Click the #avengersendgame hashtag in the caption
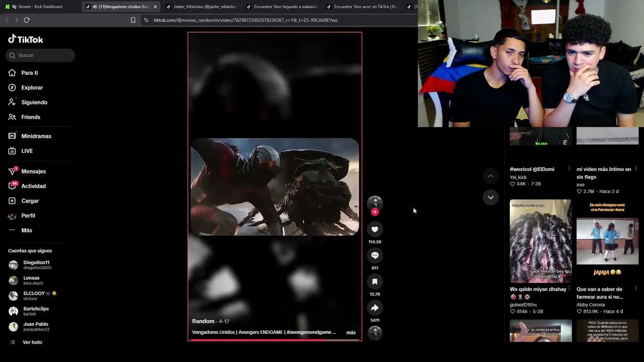Image resolution: width=644 pixels, height=362 pixels. point(308,332)
